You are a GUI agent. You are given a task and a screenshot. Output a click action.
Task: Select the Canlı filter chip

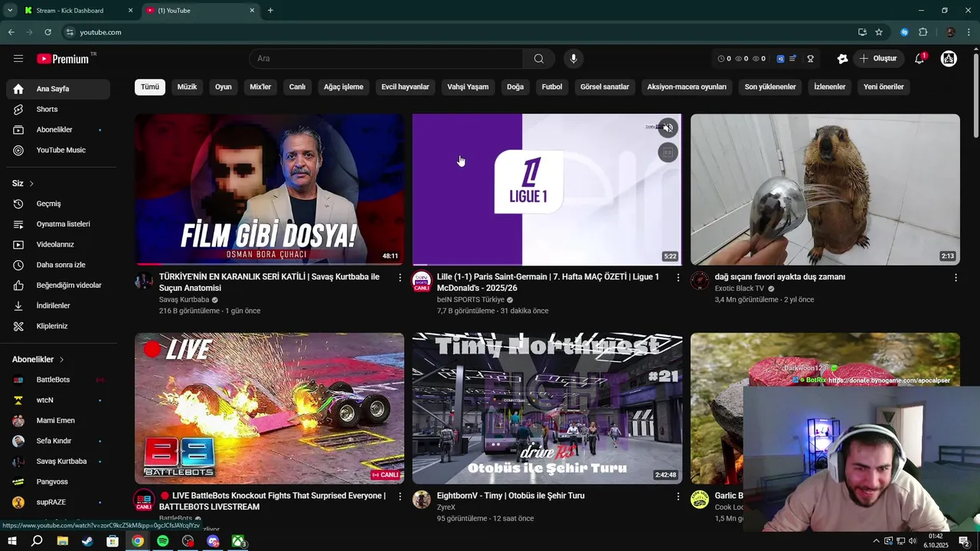[x=297, y=87]
